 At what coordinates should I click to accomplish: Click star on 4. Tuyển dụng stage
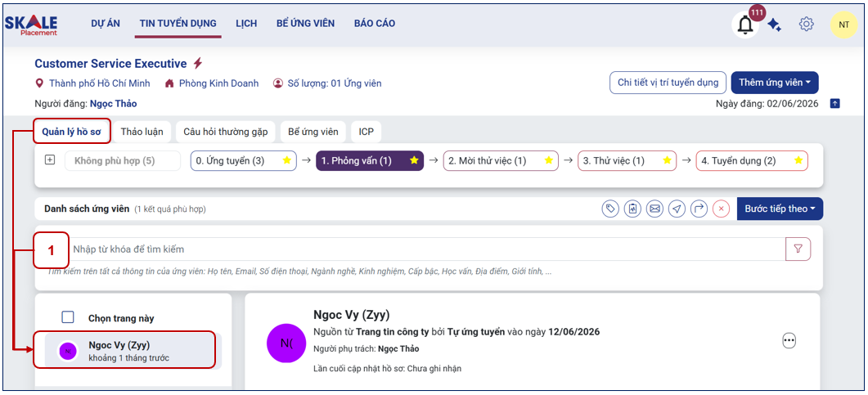tap(798, 160)
